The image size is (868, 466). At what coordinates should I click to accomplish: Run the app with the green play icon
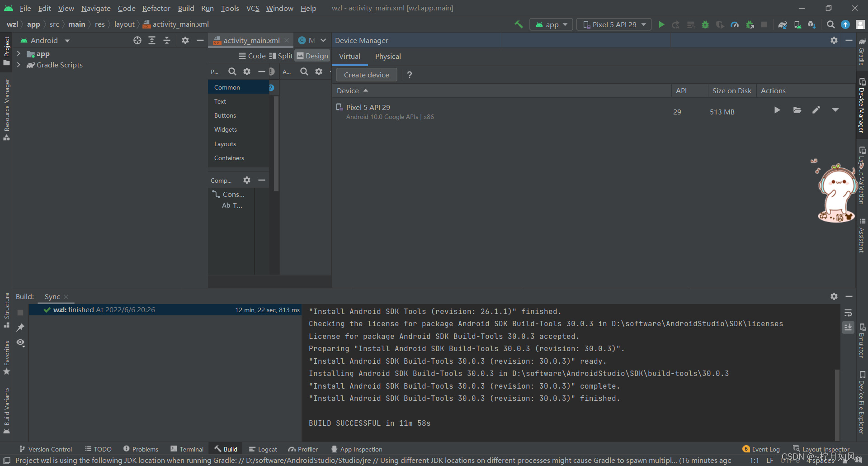(661, 24)
